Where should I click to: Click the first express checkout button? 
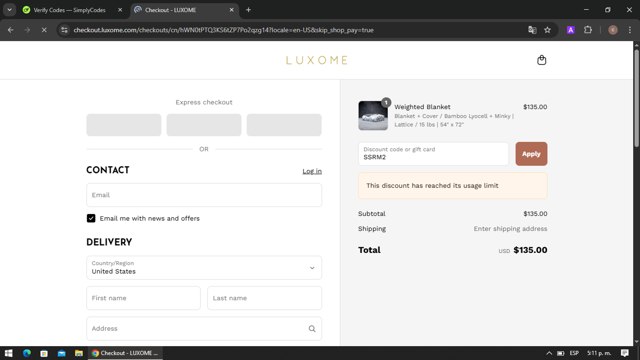124,125
